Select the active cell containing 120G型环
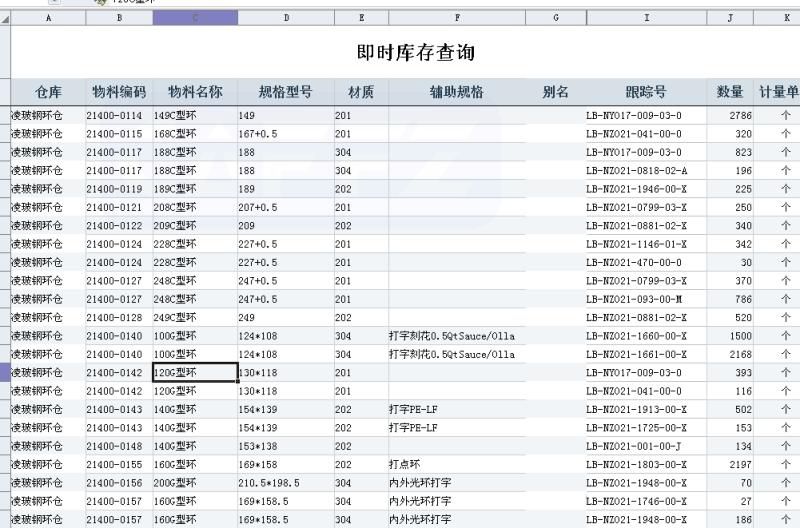The image size is (800, 528). [x=195, y=373]
